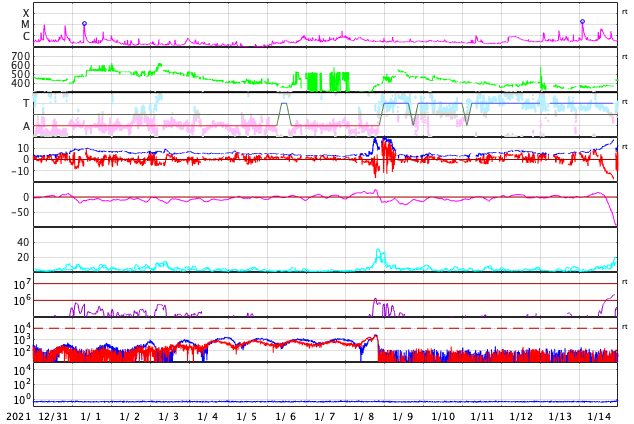
Task: Click the 500 axis value
Action: pos(21,74)
